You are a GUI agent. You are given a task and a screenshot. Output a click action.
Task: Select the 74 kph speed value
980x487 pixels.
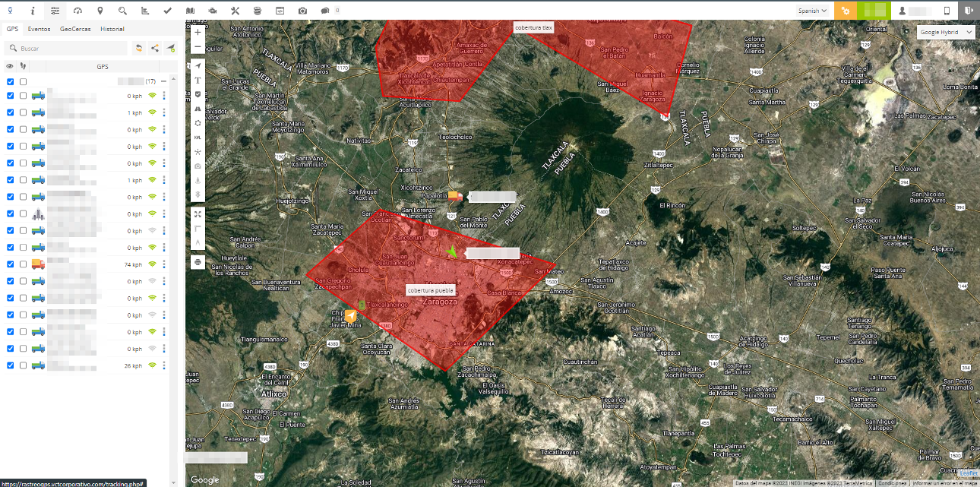click(x=134, y=264)
